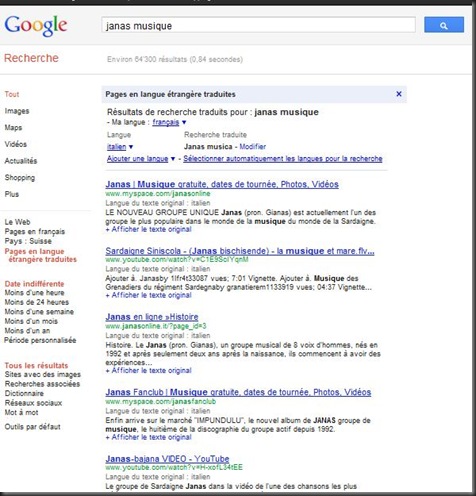The height and width of the screenshot is (496, 476).
Task: Open the 'italien' language dropdown arrow
Action: (131, 147)
